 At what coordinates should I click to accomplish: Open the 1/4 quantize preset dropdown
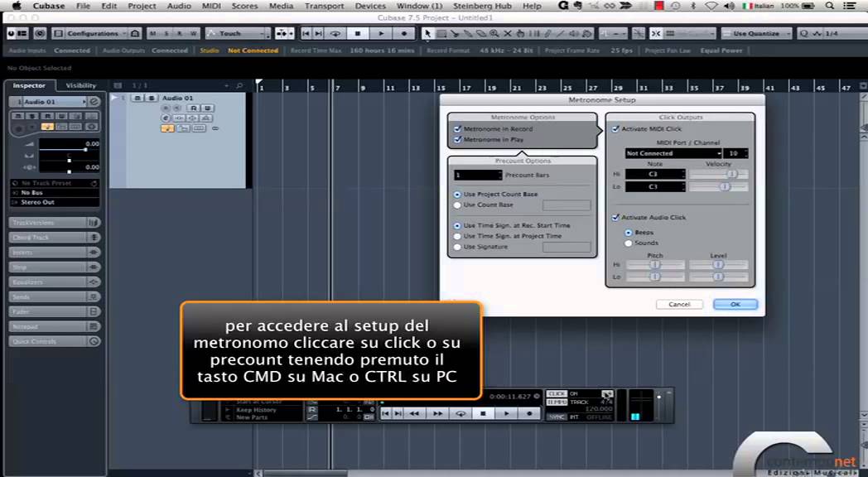tap(833, 33)
